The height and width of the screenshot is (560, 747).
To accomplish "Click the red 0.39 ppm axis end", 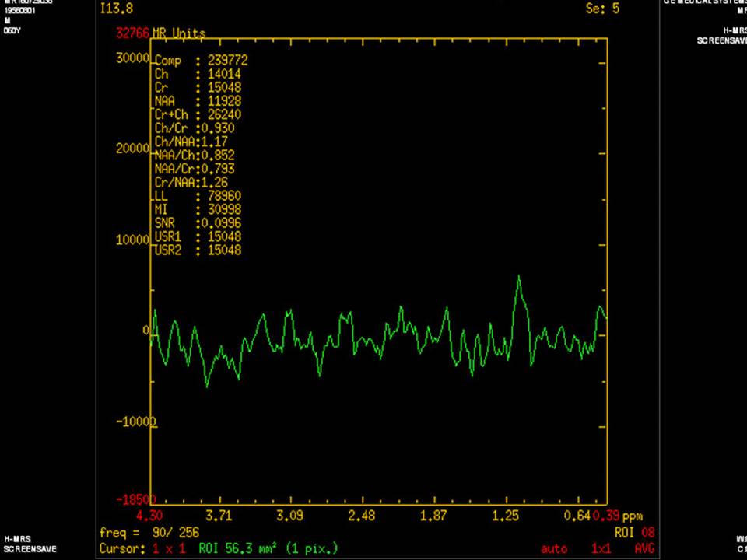I will coord(606,516).
